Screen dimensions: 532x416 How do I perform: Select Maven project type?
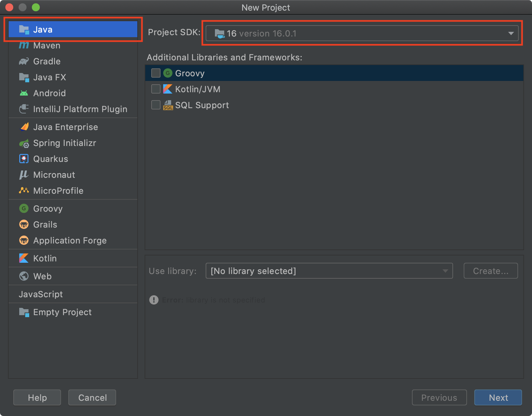click(73, 45)
